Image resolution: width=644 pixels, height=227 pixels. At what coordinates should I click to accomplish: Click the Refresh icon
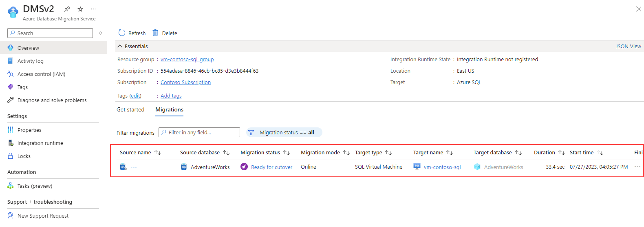pos(122,33)
